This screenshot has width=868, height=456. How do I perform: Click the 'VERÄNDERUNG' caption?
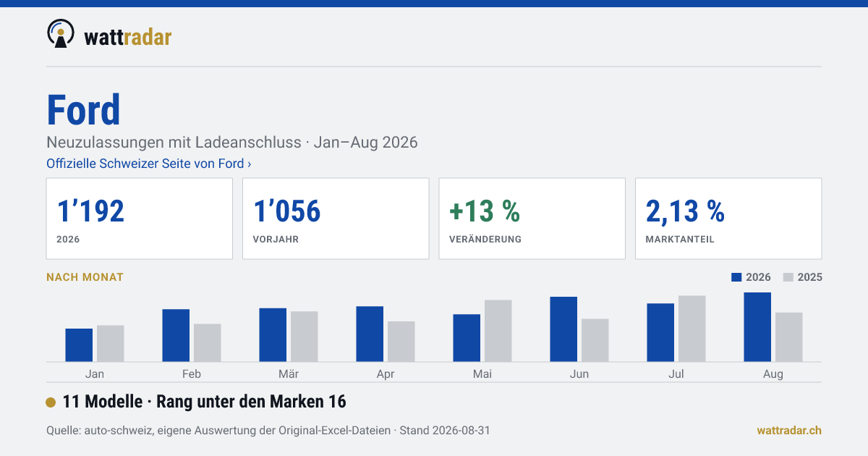[x=485, y=239]
